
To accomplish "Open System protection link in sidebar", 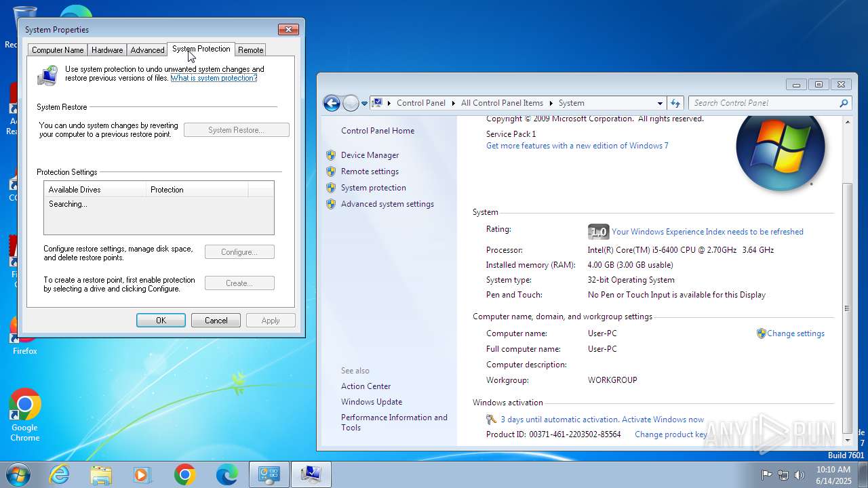I will 374,188.
